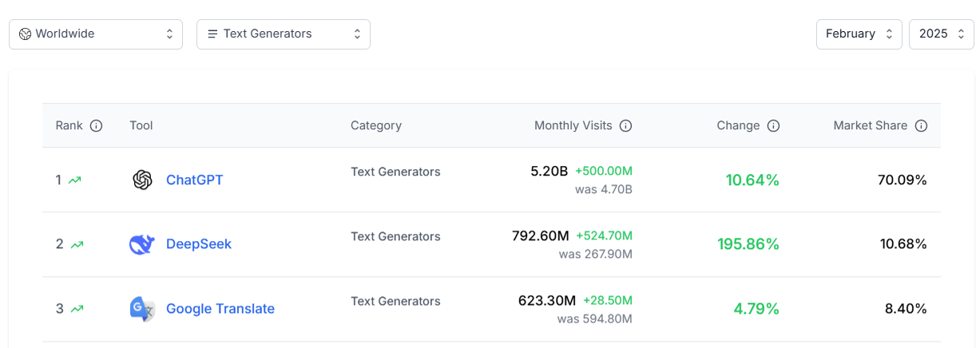Click the 5.20B monthly visits value
The image size is (980, 348).
click(550, 172)
